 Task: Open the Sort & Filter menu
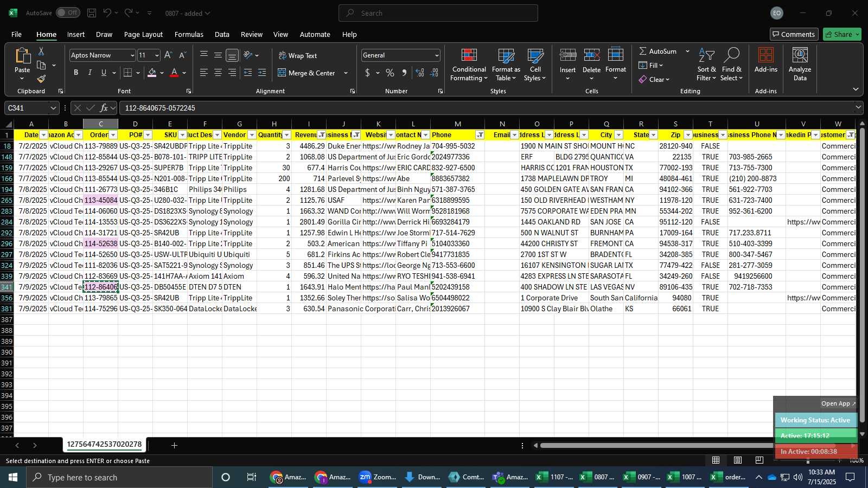(x=706, y=65)
